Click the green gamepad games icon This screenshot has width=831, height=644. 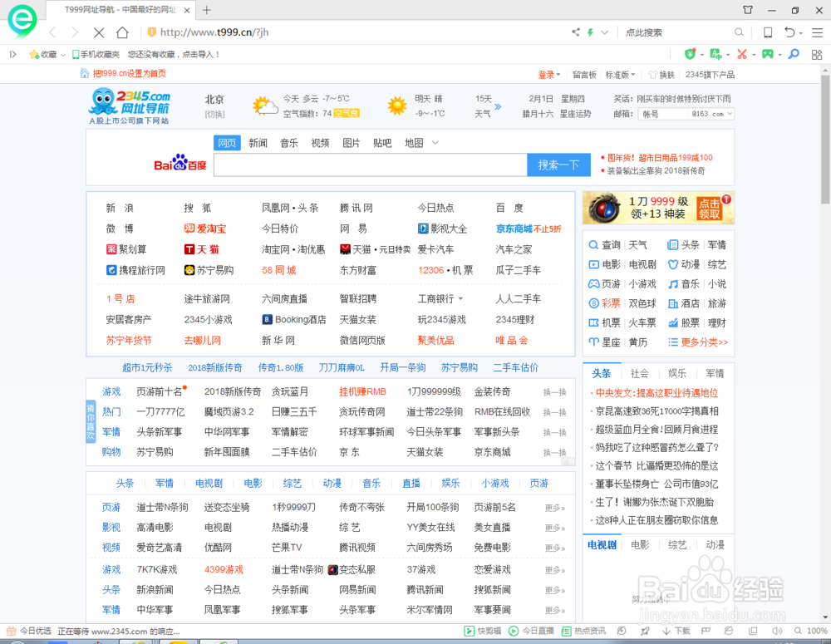click(767, 54)
